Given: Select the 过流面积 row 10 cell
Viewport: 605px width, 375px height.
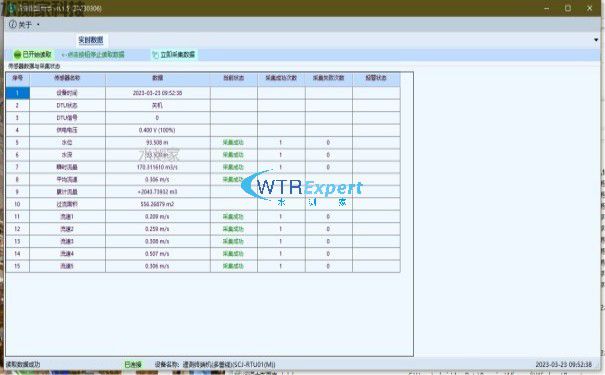Looking at the screenshot, I should point(67,204).
